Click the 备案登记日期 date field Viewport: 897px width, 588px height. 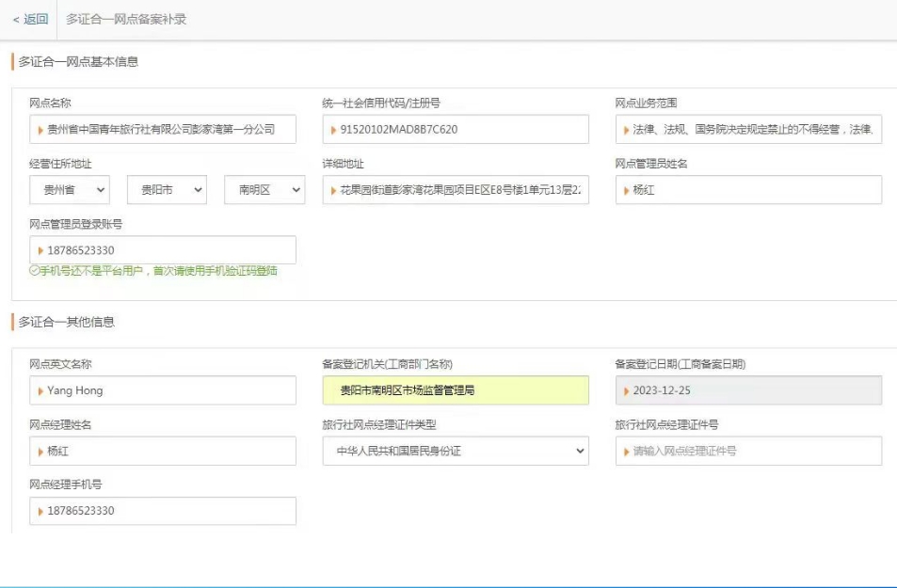[748, 390]
